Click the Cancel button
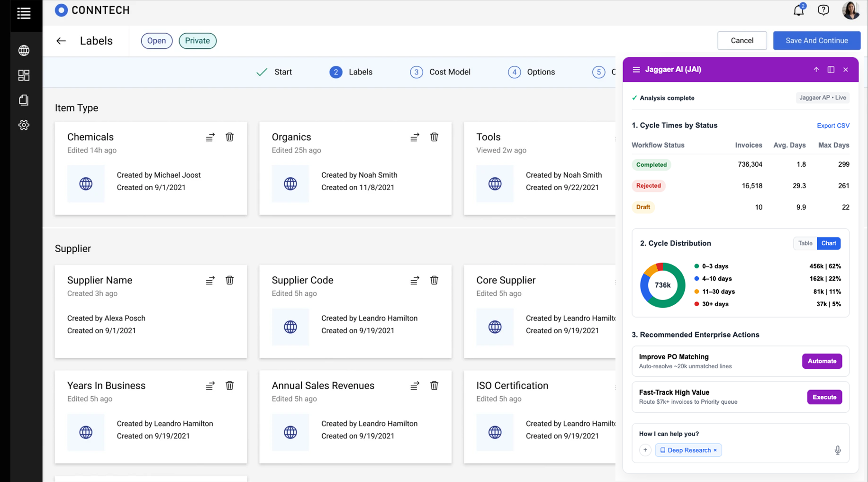The image size is (868, 482). [x=742, y=41]
